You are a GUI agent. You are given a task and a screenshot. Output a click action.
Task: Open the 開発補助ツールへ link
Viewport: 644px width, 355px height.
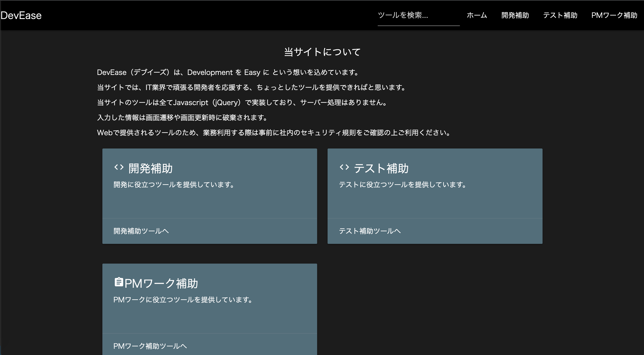coord(141,231)
